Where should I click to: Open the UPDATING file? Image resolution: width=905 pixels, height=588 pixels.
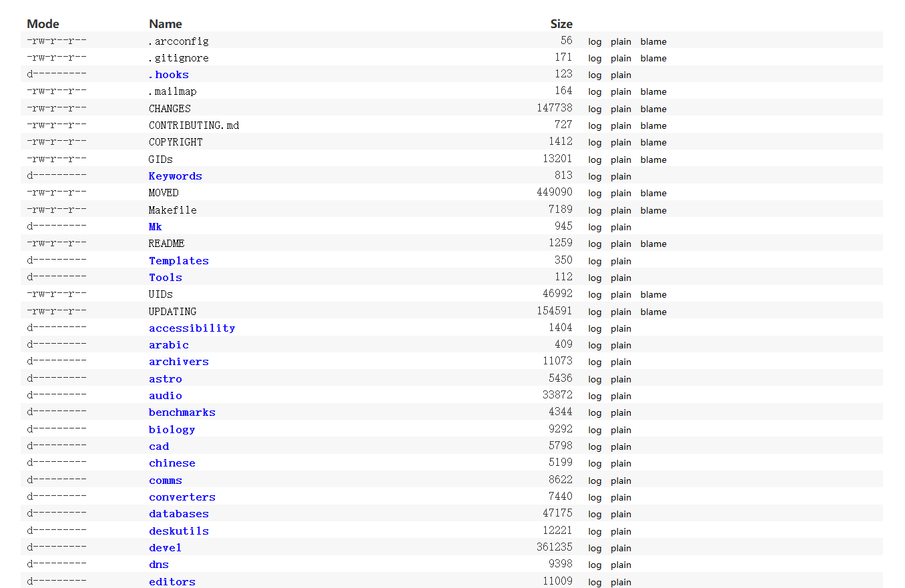[172, 312]
